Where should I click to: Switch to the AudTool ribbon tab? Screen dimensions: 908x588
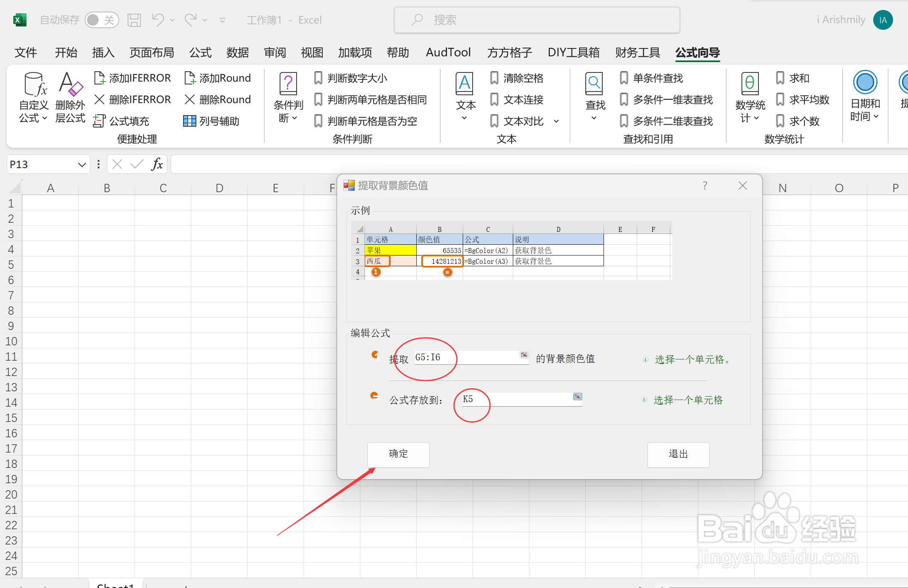click(x=448, y=53)
